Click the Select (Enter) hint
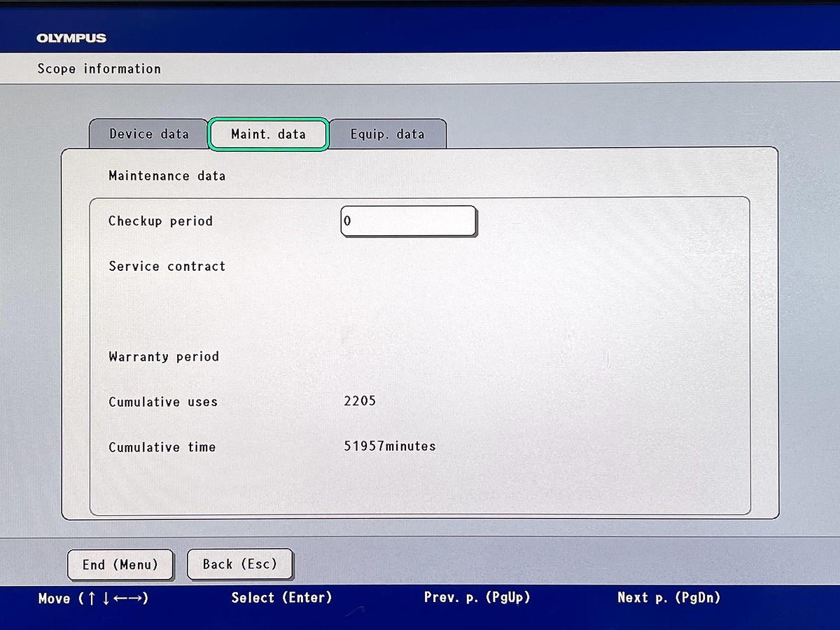The height and width of the screenshot is (630, 840). 281,597
